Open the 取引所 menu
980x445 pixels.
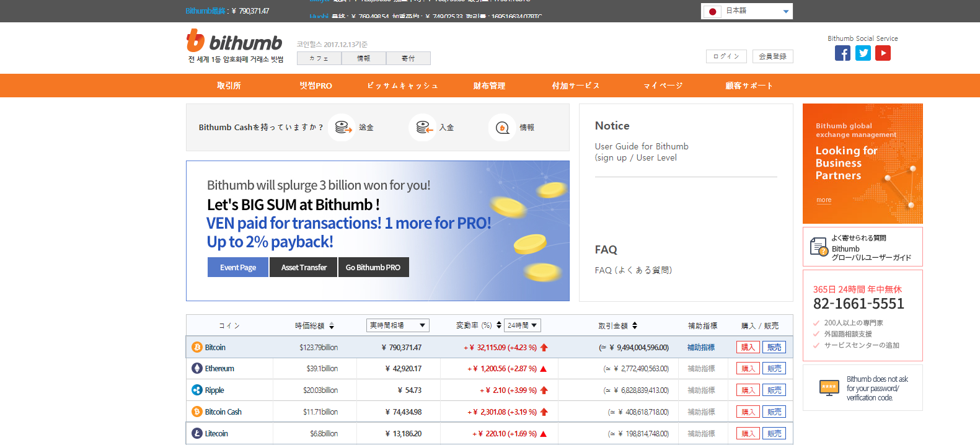[229, 86]
